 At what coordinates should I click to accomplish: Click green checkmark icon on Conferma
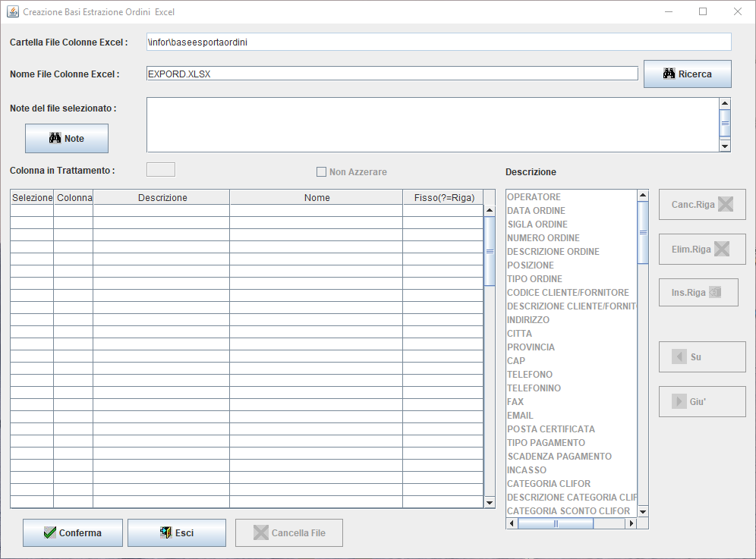(x=49, y=532)
